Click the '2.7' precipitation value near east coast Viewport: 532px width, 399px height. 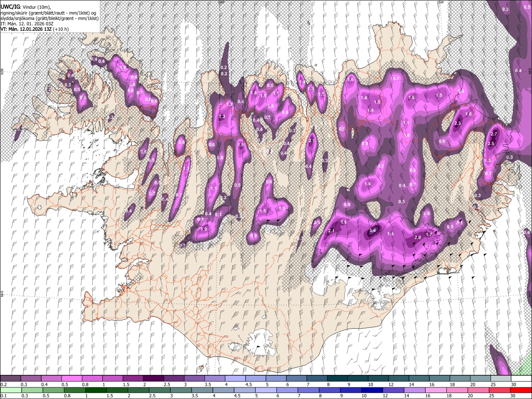[494, 134]
